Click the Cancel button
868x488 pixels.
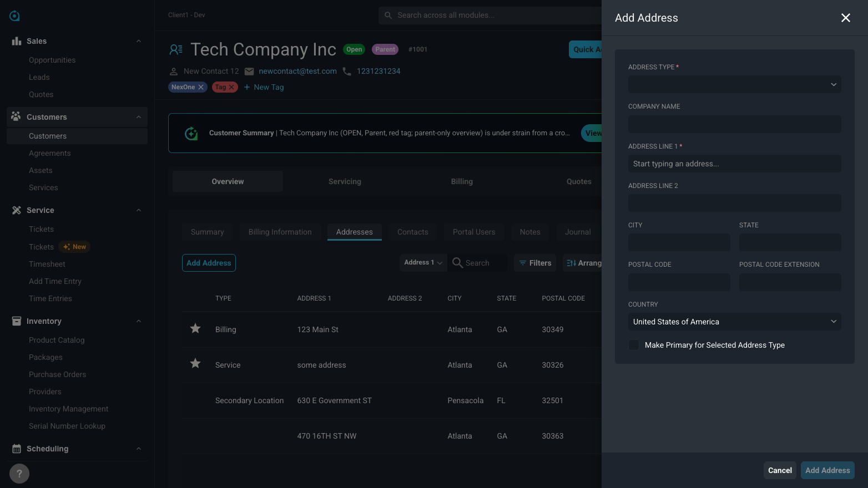tap(780, 470)
